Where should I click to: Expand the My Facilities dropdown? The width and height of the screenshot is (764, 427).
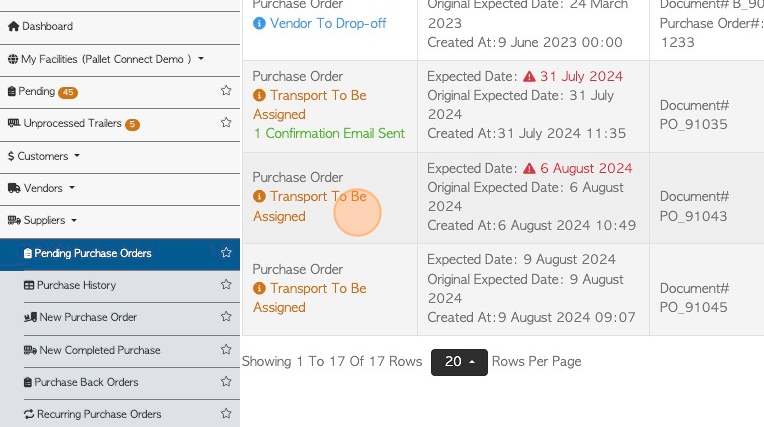[106, 59]
